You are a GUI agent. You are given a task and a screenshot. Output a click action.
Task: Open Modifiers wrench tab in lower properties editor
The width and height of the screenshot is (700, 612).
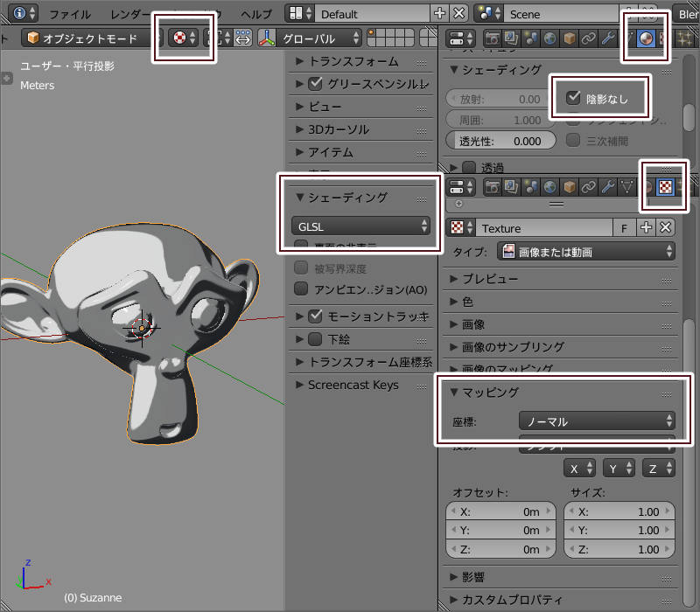(607, 187)
